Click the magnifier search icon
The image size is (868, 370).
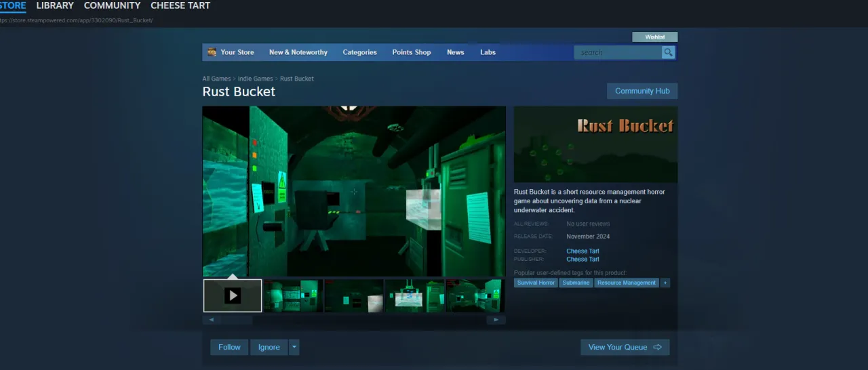(669, 52)
